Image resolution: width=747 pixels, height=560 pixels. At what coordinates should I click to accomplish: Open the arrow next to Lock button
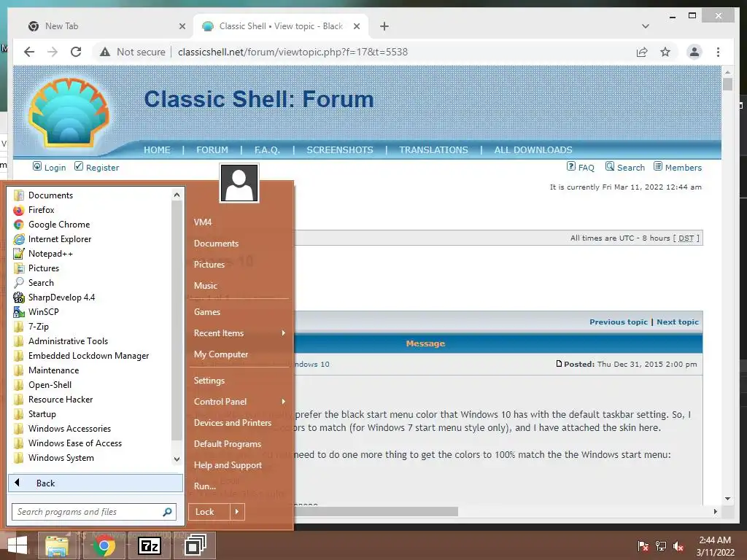[x=237, y=512]
